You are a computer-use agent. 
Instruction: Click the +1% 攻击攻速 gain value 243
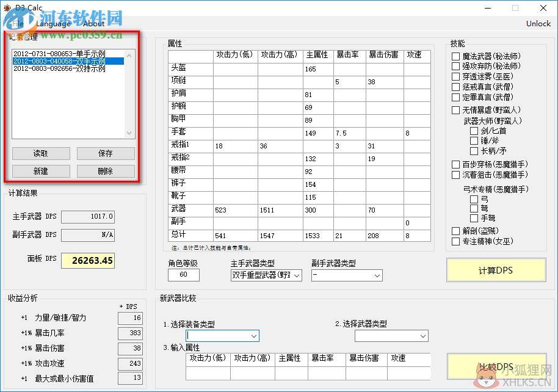(130, 363)
